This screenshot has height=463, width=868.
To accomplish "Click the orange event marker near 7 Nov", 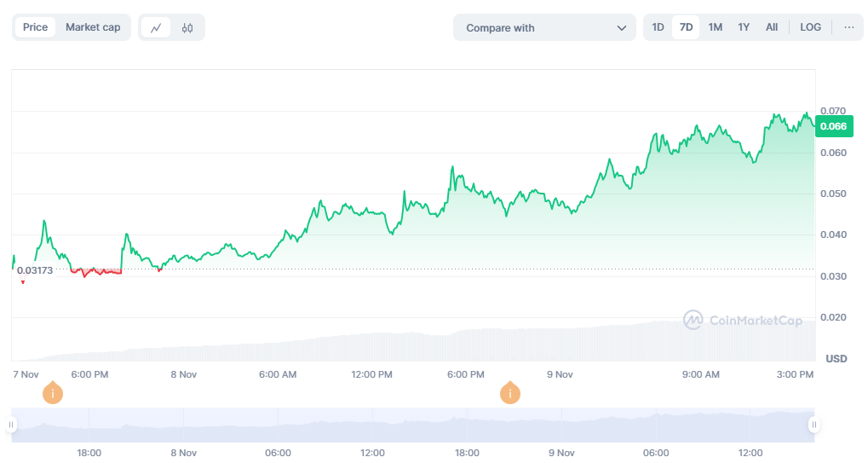I will [x=53, y=393].
